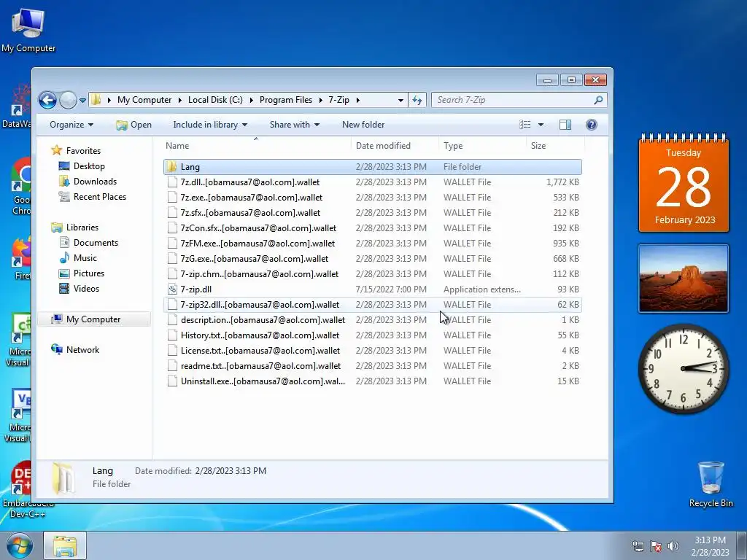Viewport: 747px width, 560px height.
Task: Select Libraries in the navigation pane
Action: coord(75,227)
